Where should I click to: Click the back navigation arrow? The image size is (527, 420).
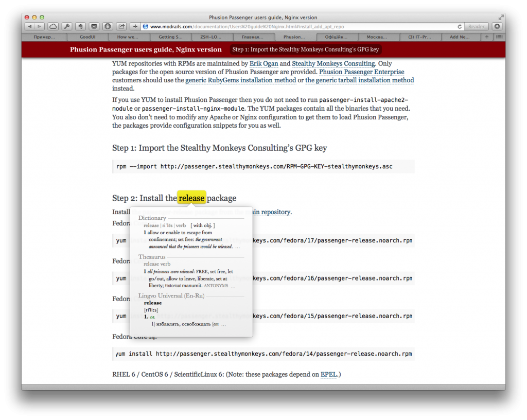(29, 26)
